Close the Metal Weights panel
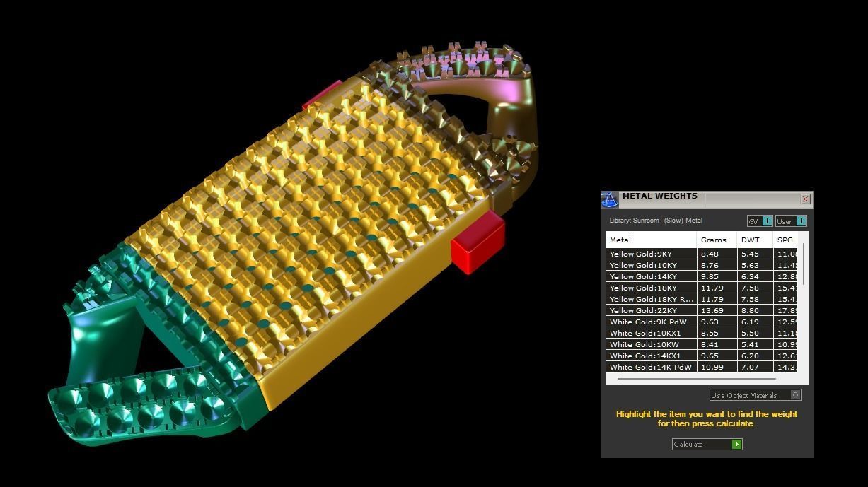This screenshot has width=868, height=487. [x=805, y=199]
